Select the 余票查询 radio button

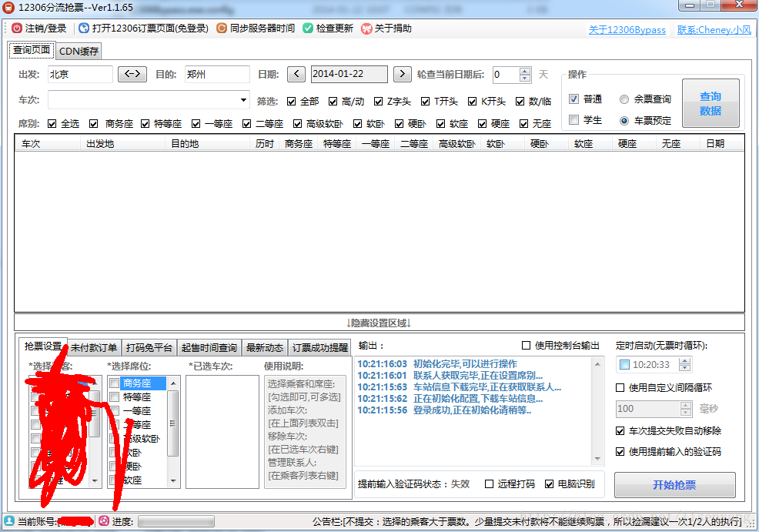pos(624,99)
